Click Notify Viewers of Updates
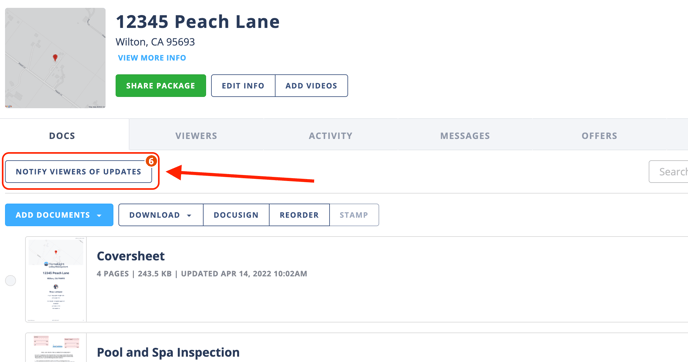Image resolution: width=688 pixels, height=362 pixels. 79,172
